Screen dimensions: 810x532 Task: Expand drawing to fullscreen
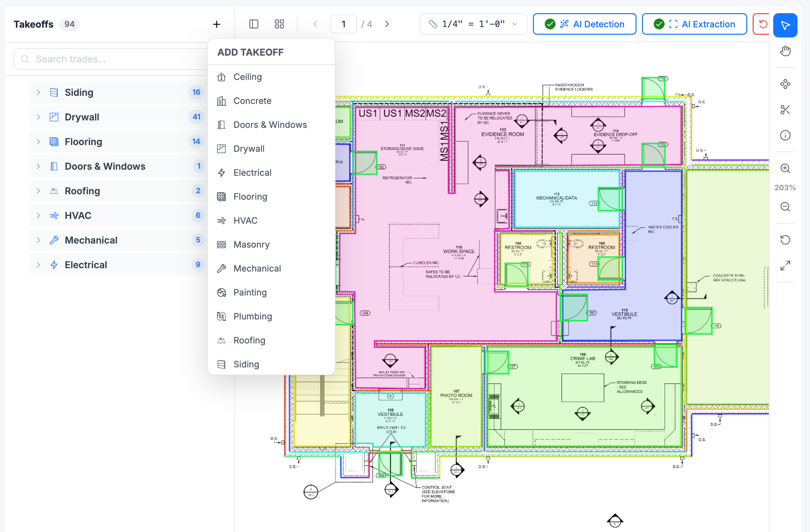coord(785,265)
